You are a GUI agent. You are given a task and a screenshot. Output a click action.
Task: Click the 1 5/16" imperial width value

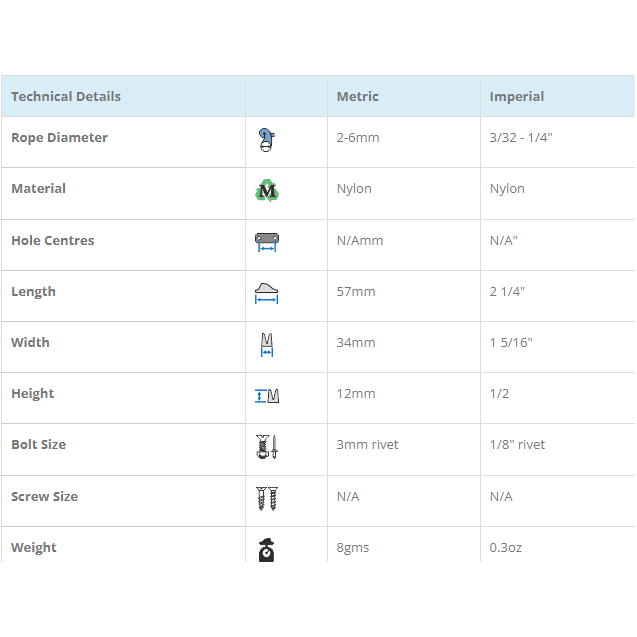[510, 343]
